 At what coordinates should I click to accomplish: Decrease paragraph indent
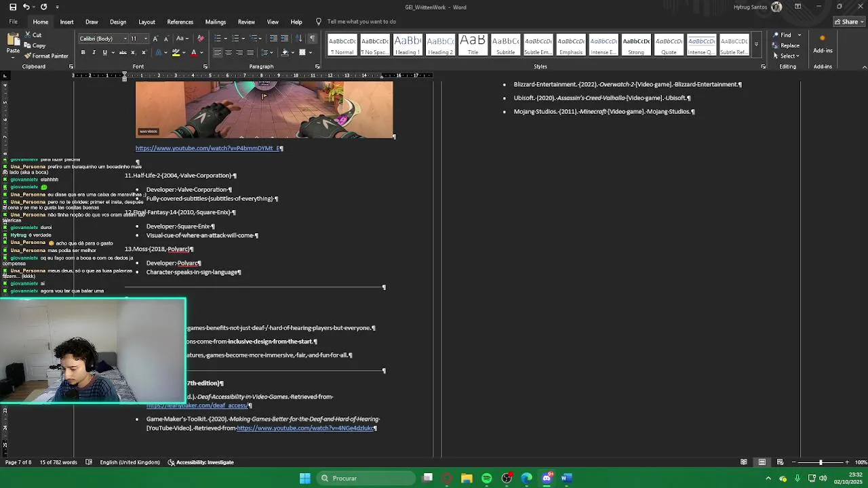click(x=273, y=39)
